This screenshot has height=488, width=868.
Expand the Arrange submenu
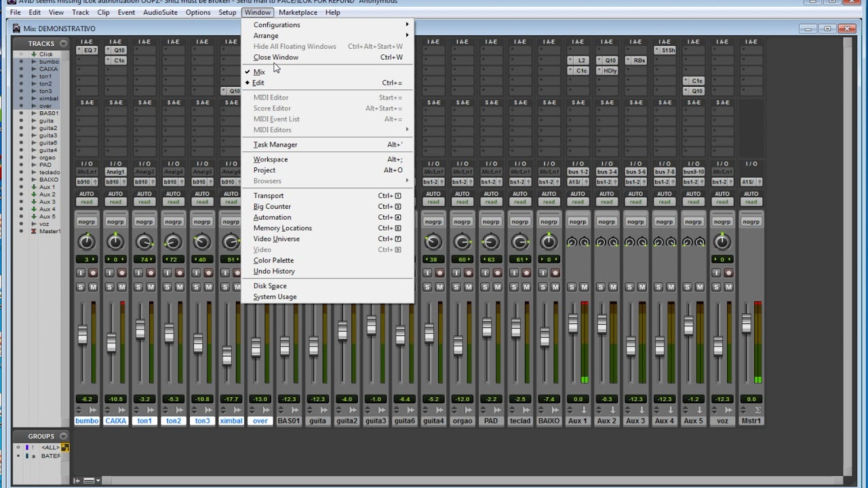(328, 35)
